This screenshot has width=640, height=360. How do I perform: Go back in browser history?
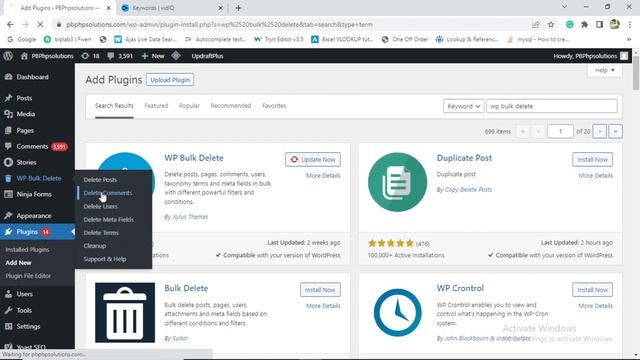point(10,24)
